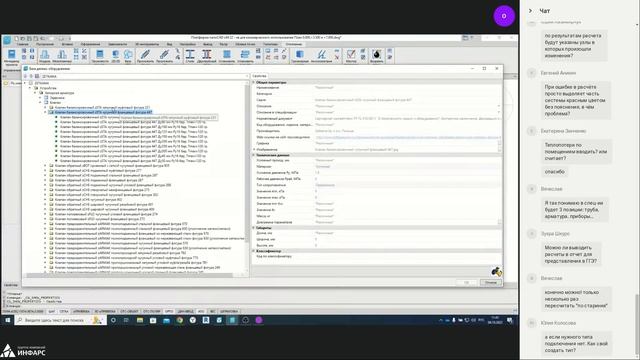The image size is (640, 360).
Task: Open the 'Настройки' ribbon tab
Action: [x=187, y=44]
